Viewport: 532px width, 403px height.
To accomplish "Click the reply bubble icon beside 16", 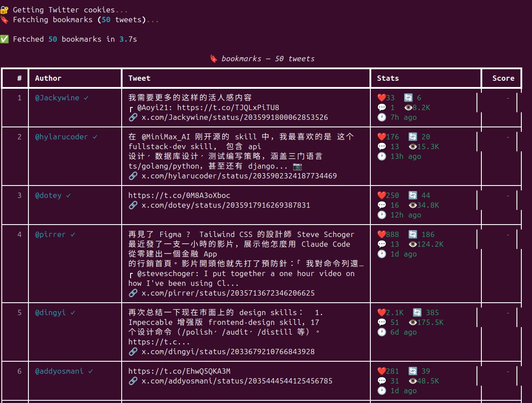I will click(382, 205).
